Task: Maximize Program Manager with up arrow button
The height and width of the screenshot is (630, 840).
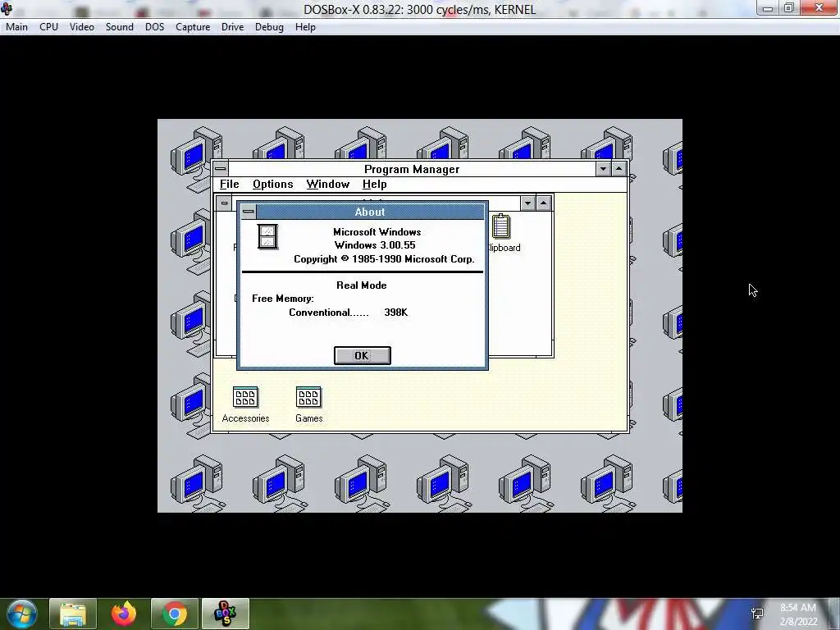Action: [619, 169]
